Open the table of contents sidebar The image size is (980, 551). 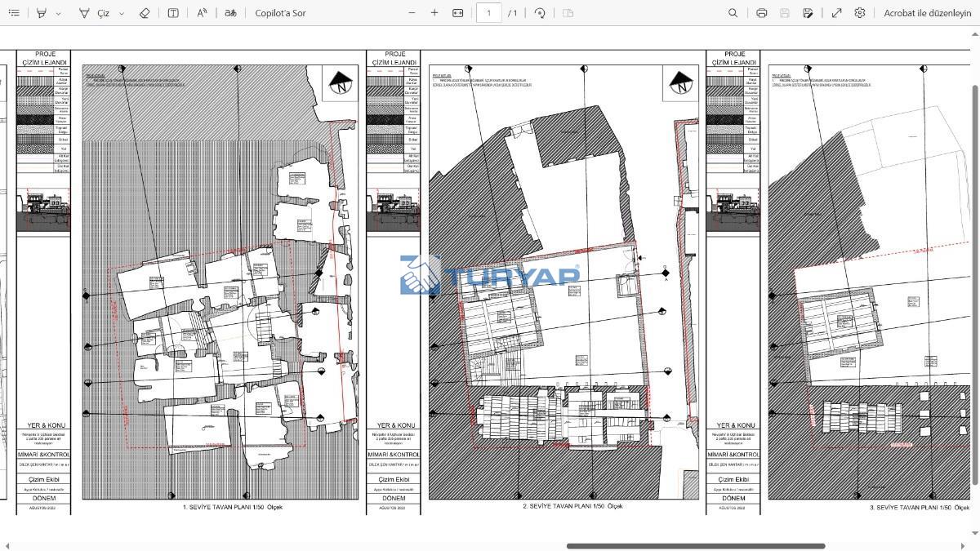point(14,13)
